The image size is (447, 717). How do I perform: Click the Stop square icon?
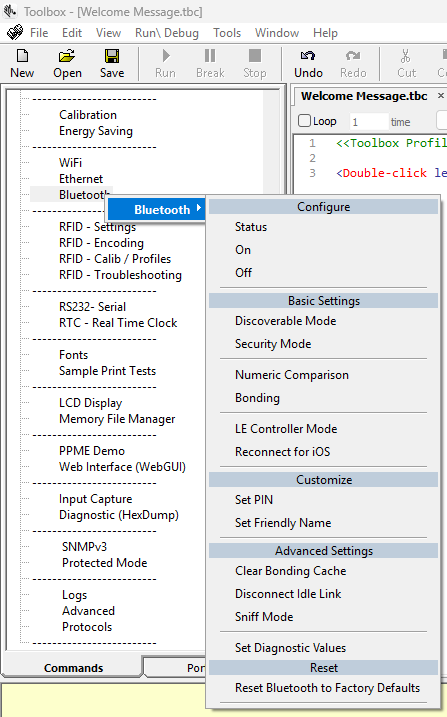pyautogui.click(x=255, y=56)
